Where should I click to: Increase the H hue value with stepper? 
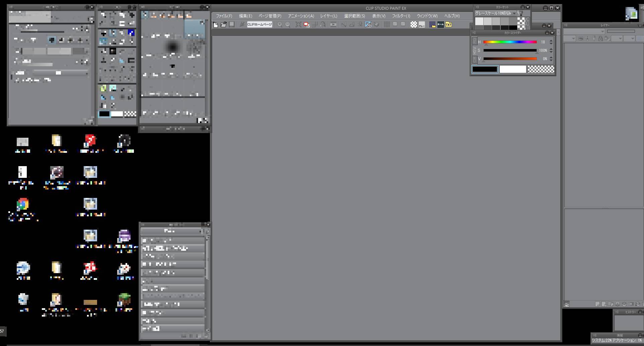551,40
